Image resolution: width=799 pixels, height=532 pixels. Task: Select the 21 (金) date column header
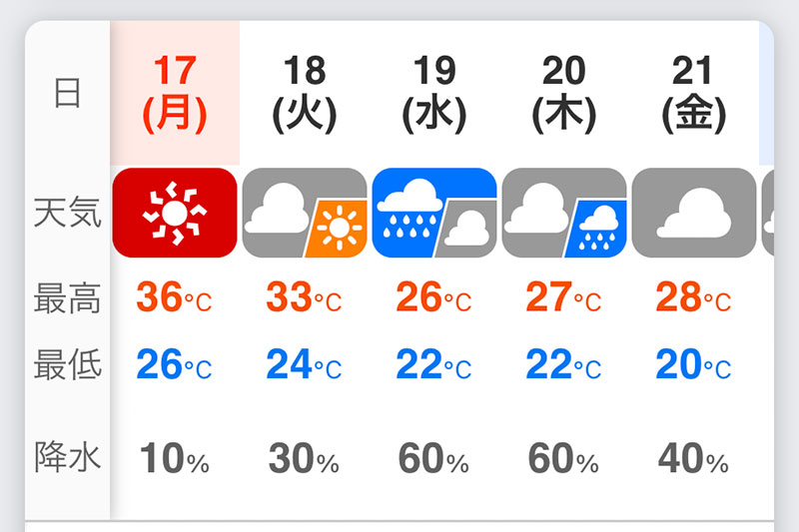pos(694,94)
